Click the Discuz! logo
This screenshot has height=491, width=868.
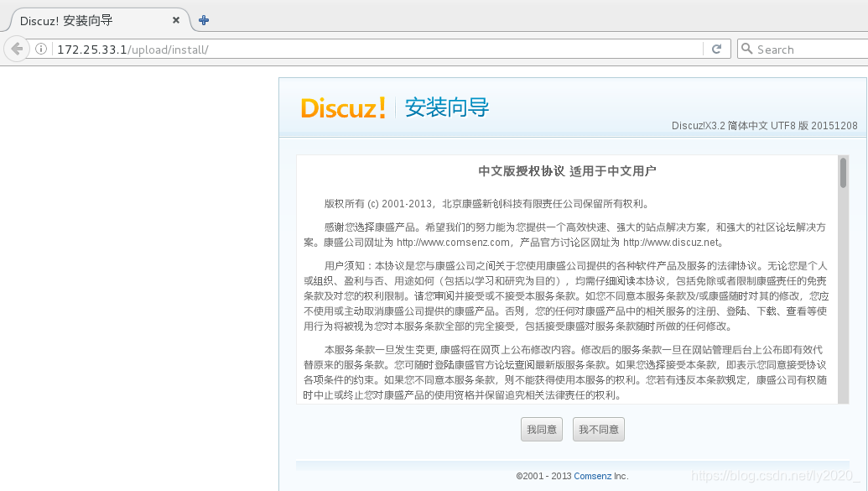point(343,107)
